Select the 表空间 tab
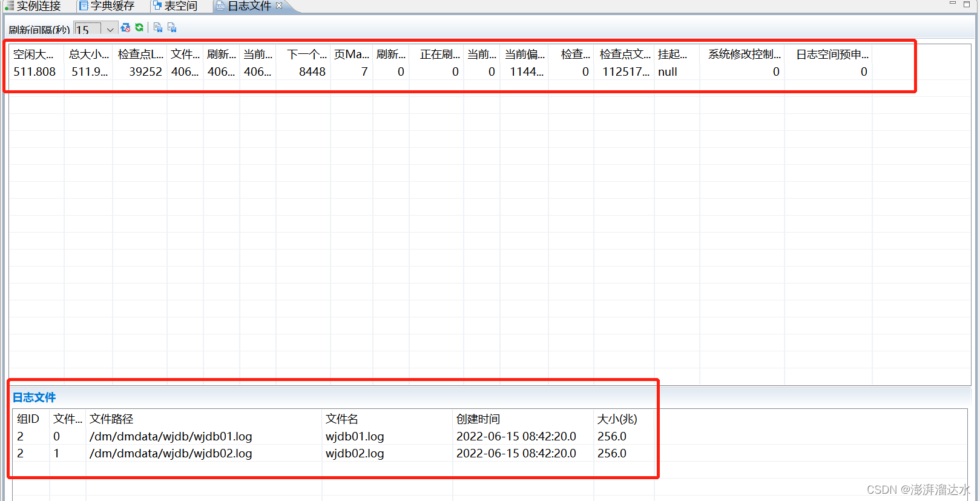The height and width of the screenshot is (501, 980). [x=176, y=6]
